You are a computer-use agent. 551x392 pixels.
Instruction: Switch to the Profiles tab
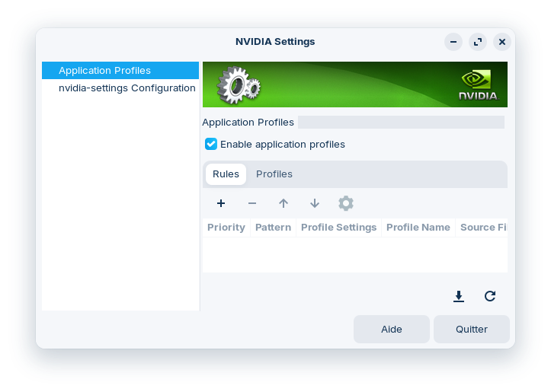click(x=274, y=174)
